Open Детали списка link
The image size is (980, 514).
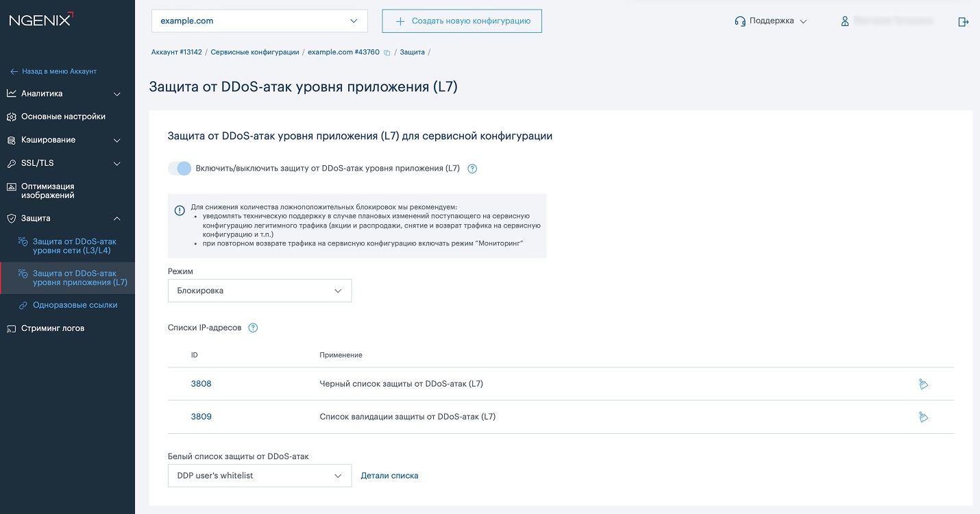pyautogui.click(x=389, y=476)
